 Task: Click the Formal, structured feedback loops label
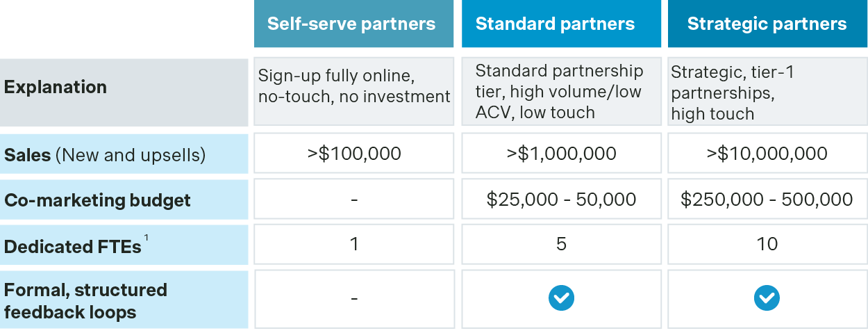pyautogui.click(x=85, y=300)
